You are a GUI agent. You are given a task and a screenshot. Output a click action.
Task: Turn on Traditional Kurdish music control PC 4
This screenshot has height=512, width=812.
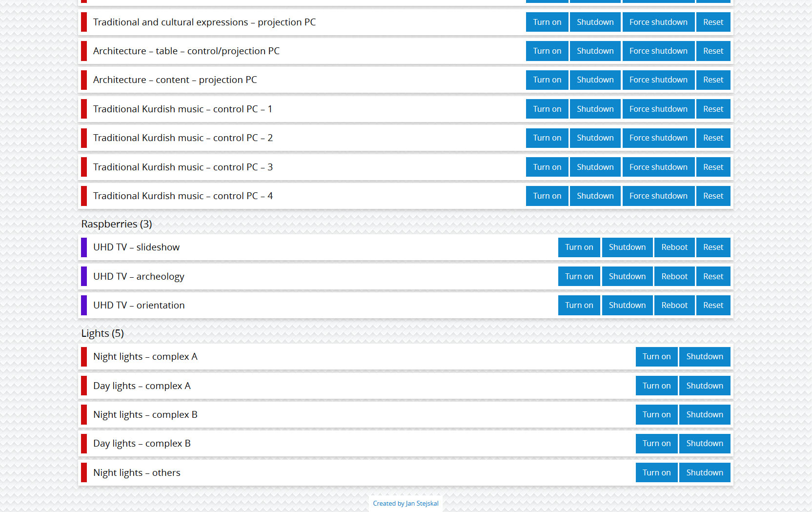(547, 196)
